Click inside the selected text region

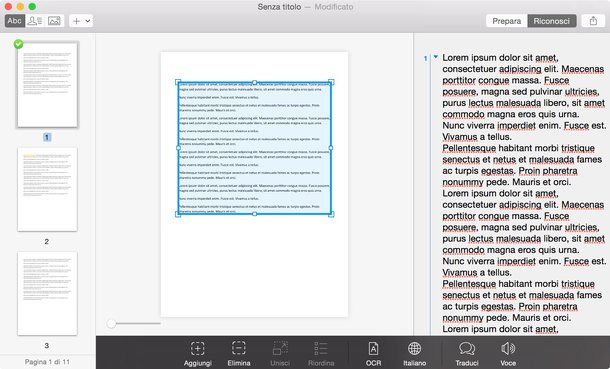coord(254,148)
